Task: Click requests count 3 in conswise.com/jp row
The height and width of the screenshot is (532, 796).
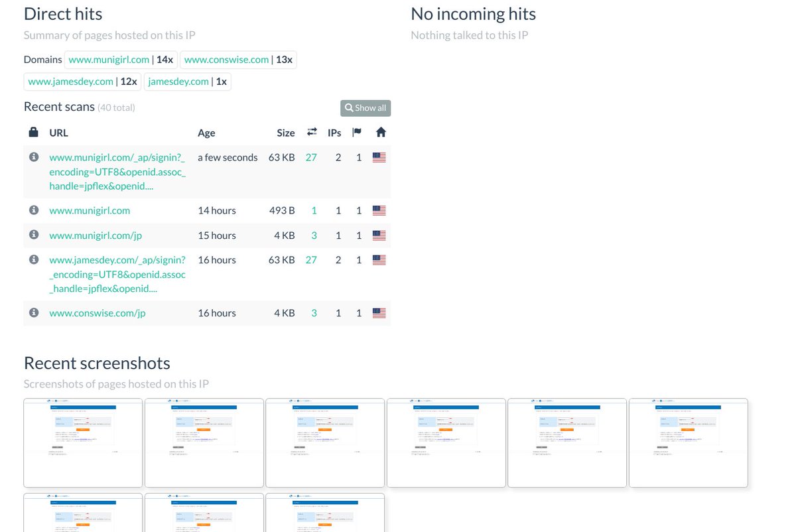Action: point(314,312)
